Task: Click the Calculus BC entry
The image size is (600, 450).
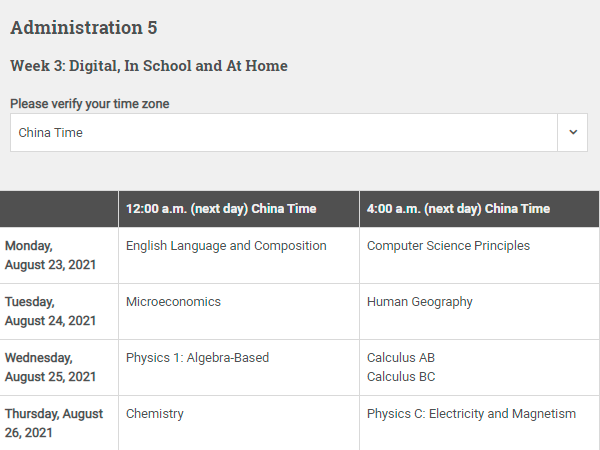Action: click(x=401, y=377)
